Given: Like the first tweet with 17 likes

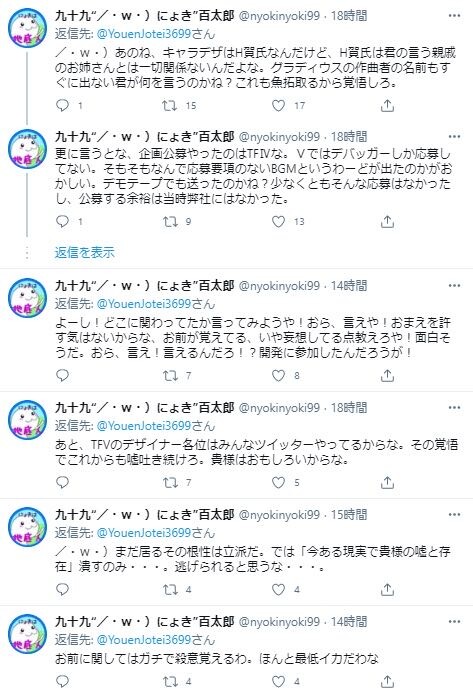Looking at the screenshot, I should (278, 105).
